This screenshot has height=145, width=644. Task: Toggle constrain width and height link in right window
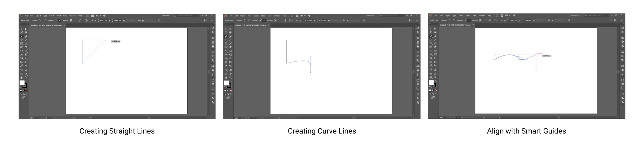[x=549, y=20]
